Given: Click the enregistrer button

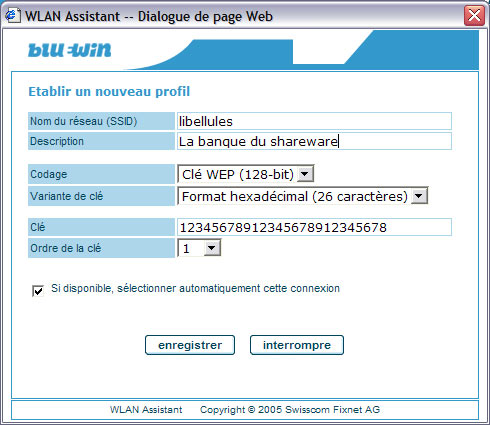Looking at the screenshot, I should 190,345.
